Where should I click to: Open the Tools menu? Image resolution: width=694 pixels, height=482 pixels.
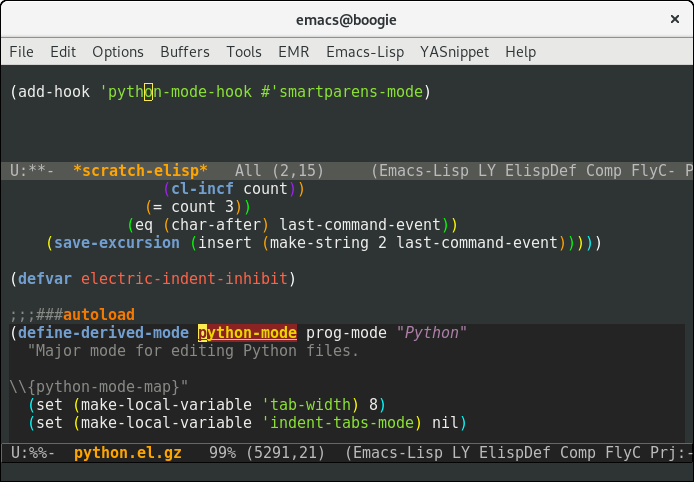244,52
